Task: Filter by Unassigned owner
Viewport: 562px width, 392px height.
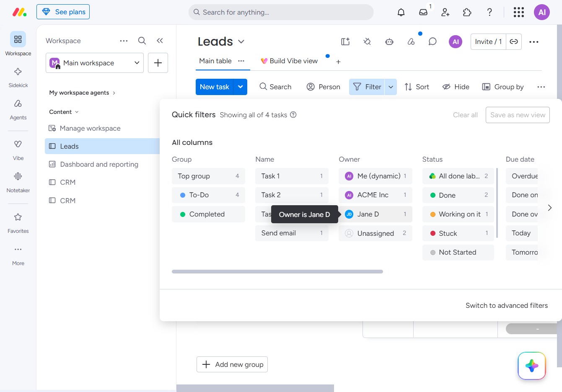Action: click(376, 233)
